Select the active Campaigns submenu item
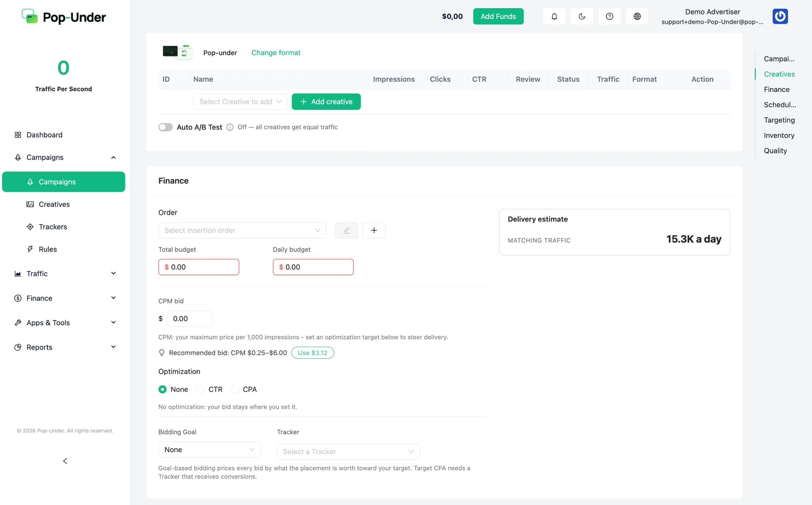The image size is (812, 505). (x=64, y=182)
